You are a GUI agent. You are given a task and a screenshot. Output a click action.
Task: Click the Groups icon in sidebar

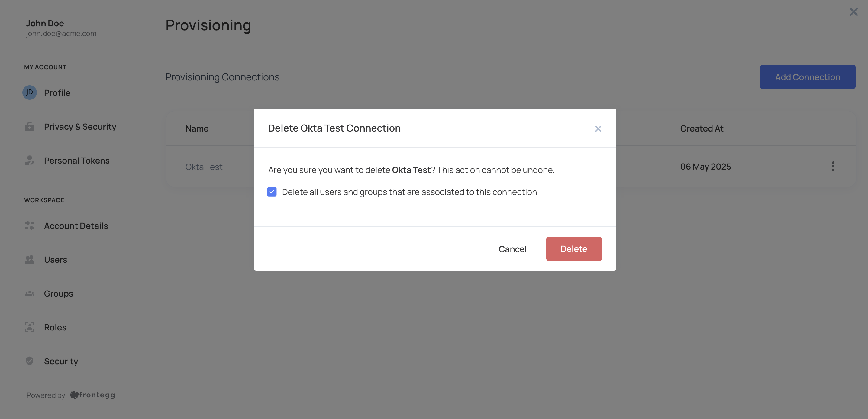tap(29, 293)
